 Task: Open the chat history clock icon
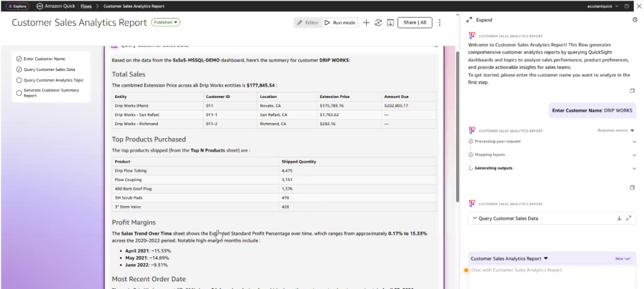click(x=635, y=19)
